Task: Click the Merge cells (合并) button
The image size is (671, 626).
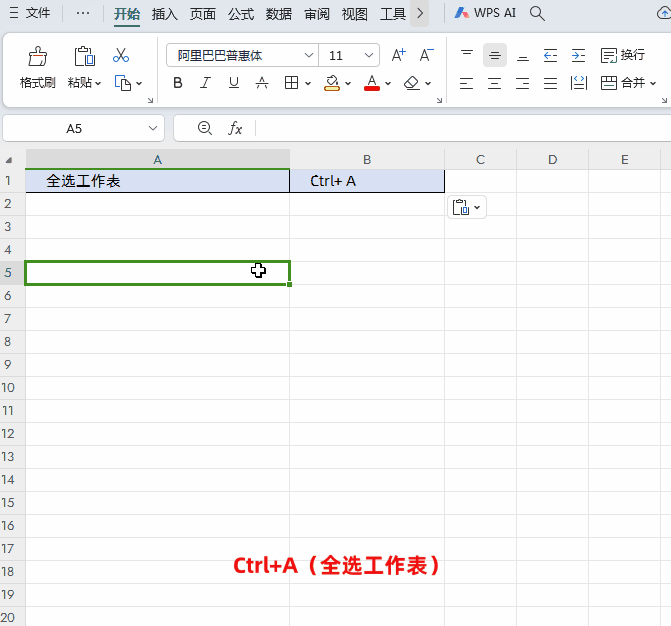Action: [x=623, y=83]
